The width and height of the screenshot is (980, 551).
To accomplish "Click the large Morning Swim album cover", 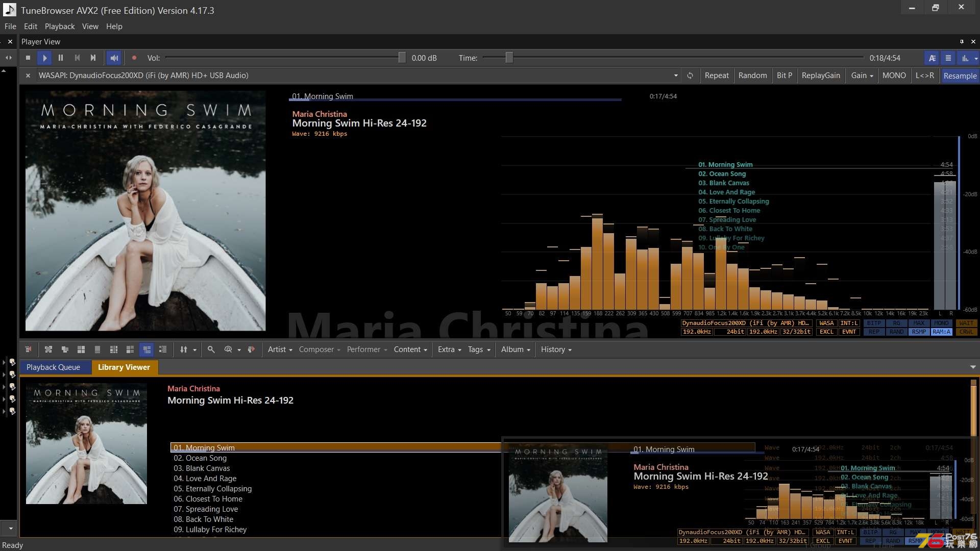I will [x=145, y=211].
